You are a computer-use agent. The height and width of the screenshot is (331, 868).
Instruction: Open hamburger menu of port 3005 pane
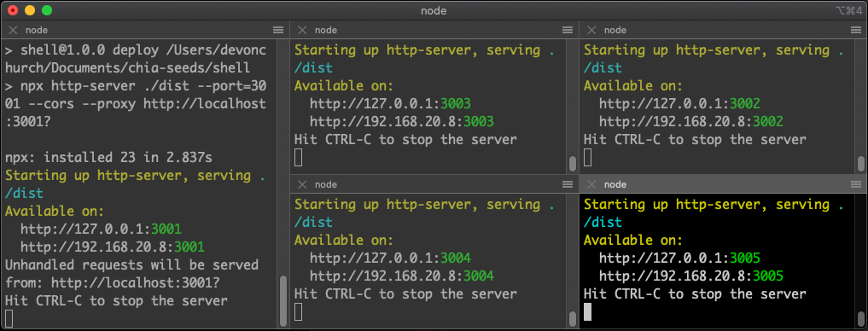tap(856, 184)
